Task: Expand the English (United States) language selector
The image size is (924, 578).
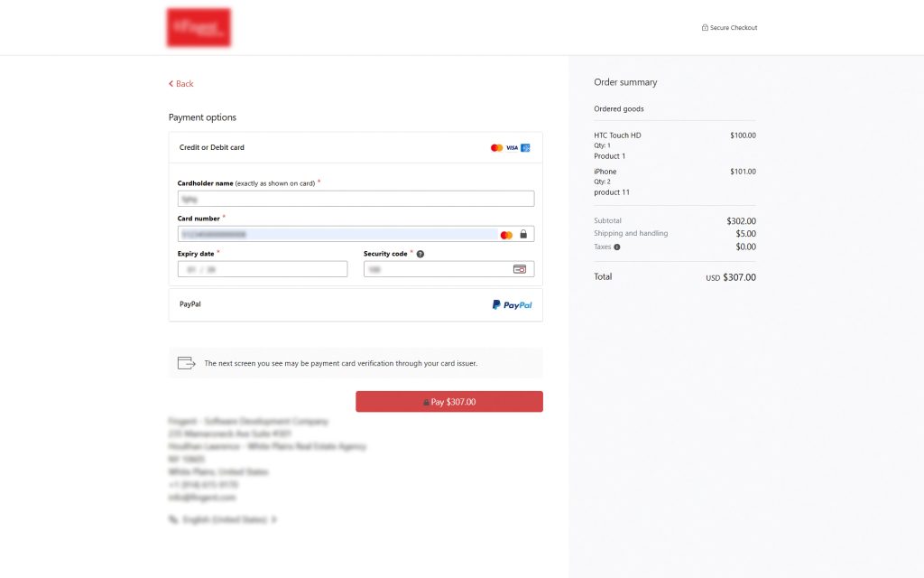Action: 226,519
